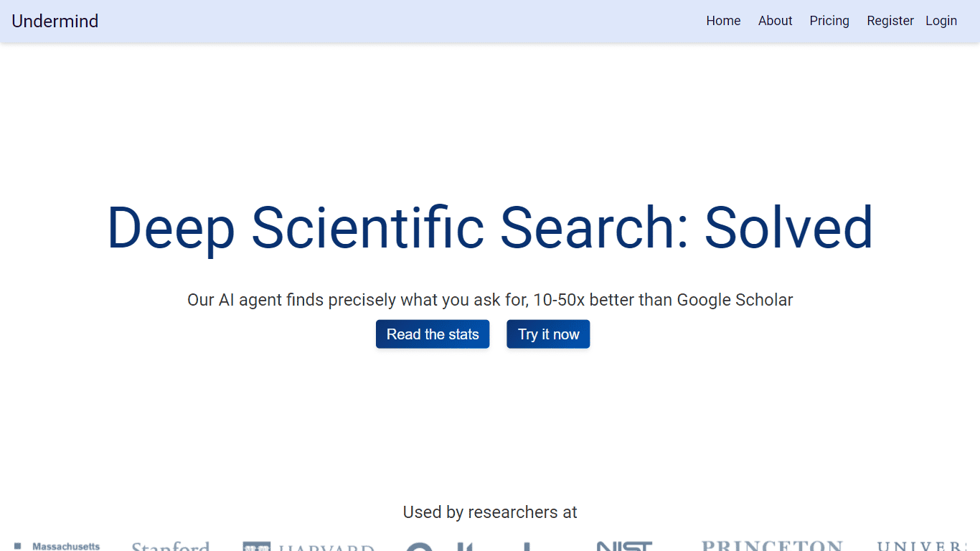Go to the Home page

[x=723, y=21]
